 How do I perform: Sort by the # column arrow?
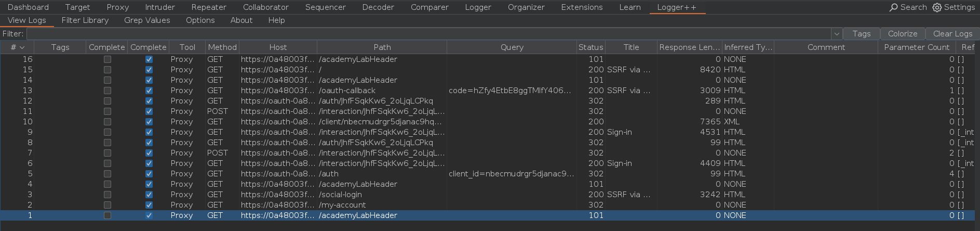22,47
